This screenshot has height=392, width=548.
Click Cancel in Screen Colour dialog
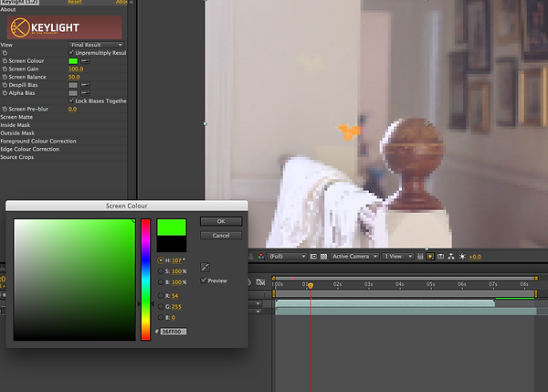click(221, 236)
